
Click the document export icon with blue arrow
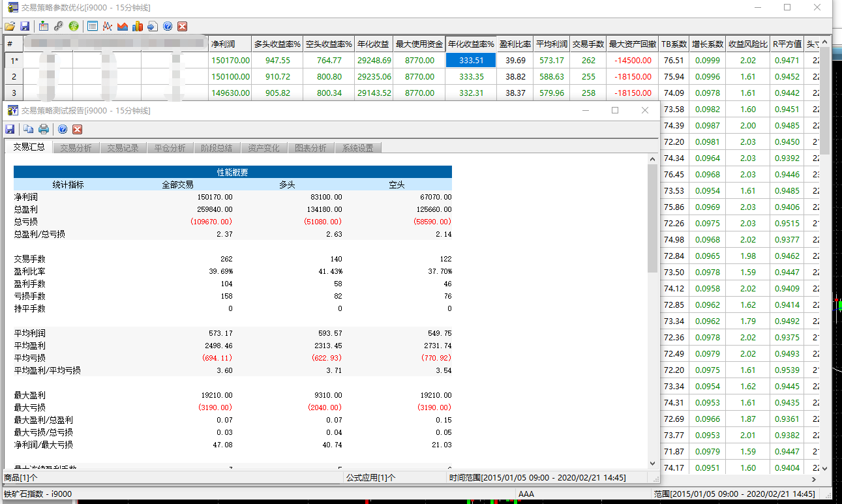[x=153, y=26]
